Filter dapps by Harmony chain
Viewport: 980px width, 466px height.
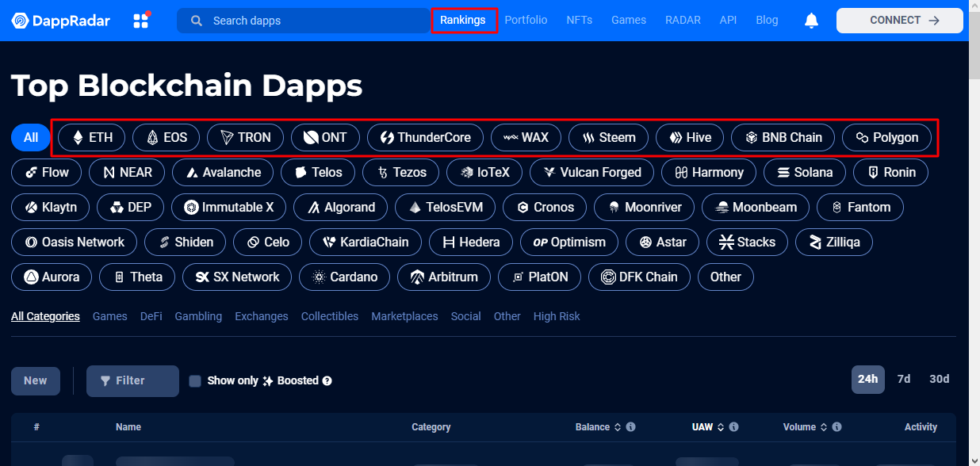pos(708,173)
